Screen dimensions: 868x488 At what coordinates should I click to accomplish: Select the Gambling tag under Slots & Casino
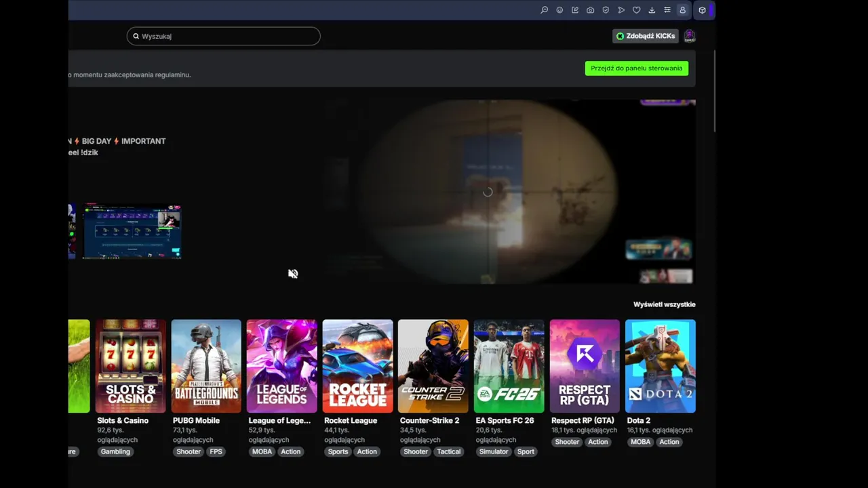[115, 451]
